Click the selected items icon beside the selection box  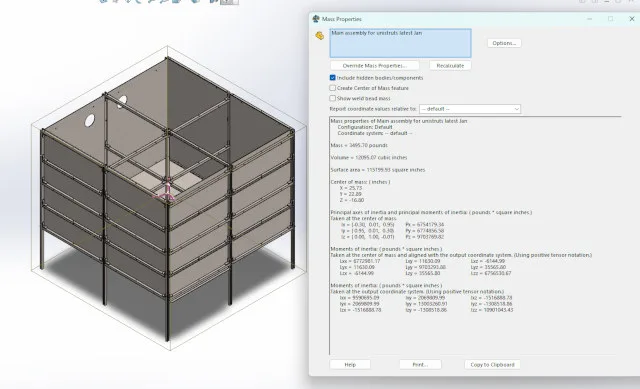[320, 36]
